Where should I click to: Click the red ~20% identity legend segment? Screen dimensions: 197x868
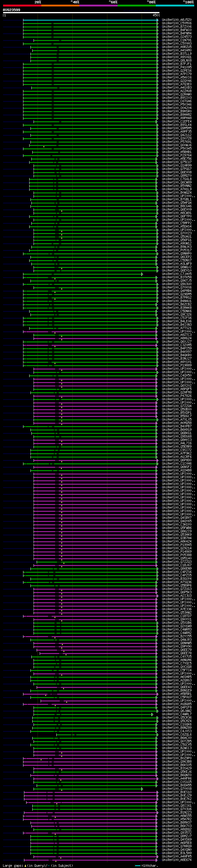[x=22, y=6]
